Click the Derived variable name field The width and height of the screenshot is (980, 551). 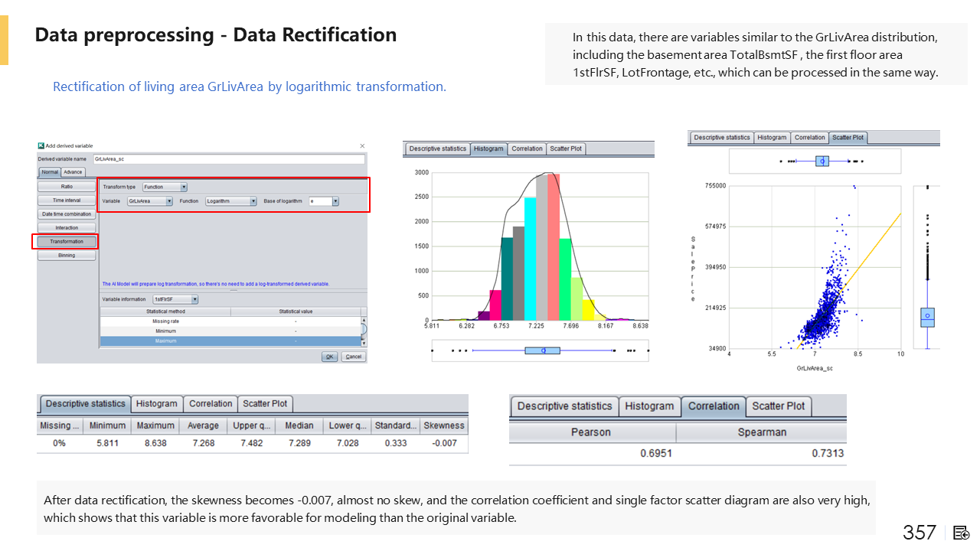(x=228, y=159)
